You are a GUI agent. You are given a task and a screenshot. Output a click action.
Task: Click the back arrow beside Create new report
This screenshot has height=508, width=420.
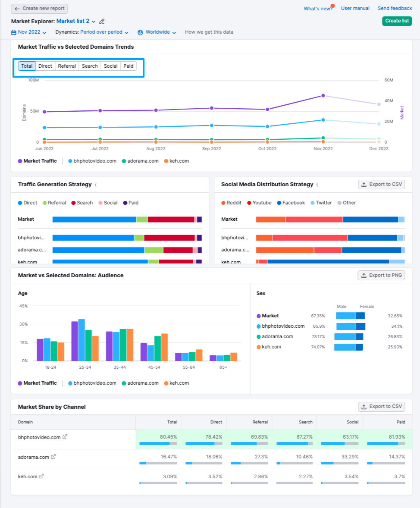[16, 9]
